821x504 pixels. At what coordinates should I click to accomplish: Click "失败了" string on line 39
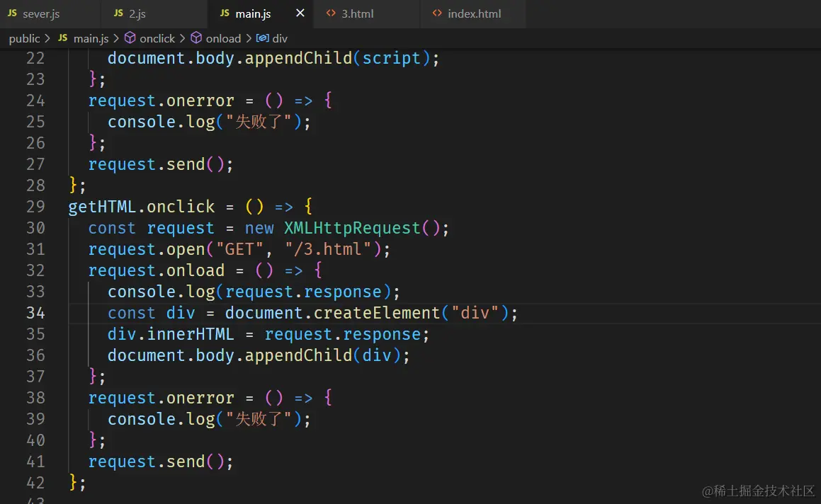click(259, 419)
